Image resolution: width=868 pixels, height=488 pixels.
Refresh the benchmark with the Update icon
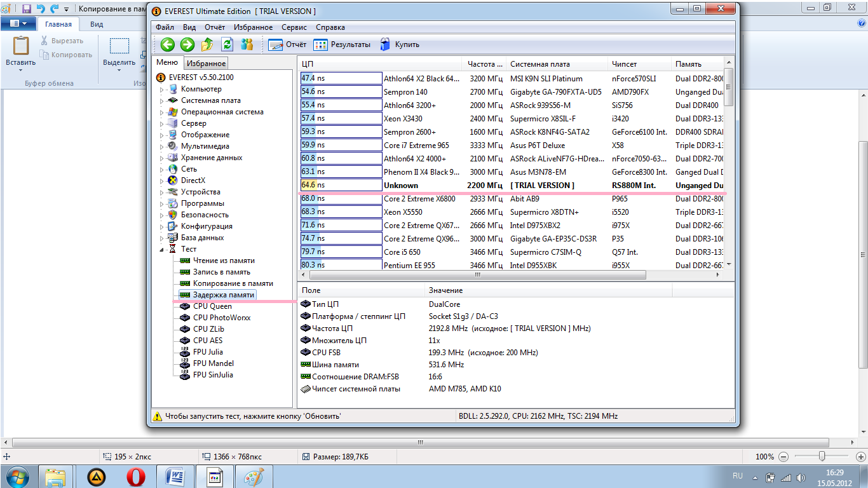click(x=227, y=44)
